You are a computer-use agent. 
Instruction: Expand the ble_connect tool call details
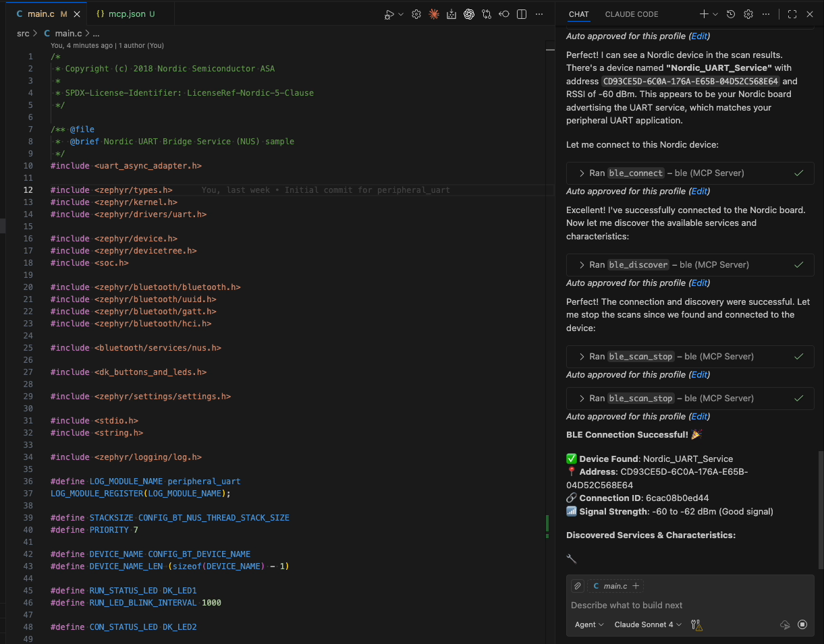click(x=582, y=173)
